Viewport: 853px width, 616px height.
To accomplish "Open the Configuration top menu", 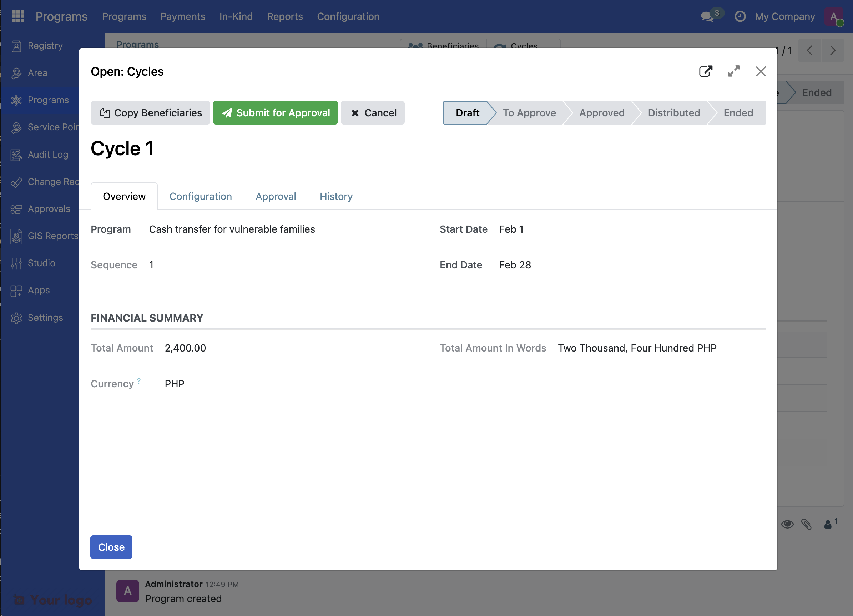I will pos(348,16).
